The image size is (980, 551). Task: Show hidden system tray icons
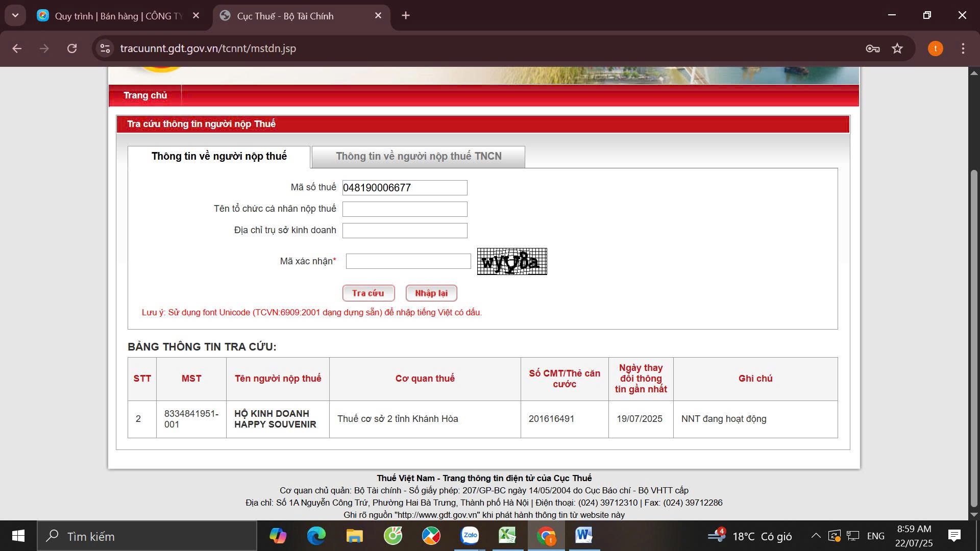[816, 536]
